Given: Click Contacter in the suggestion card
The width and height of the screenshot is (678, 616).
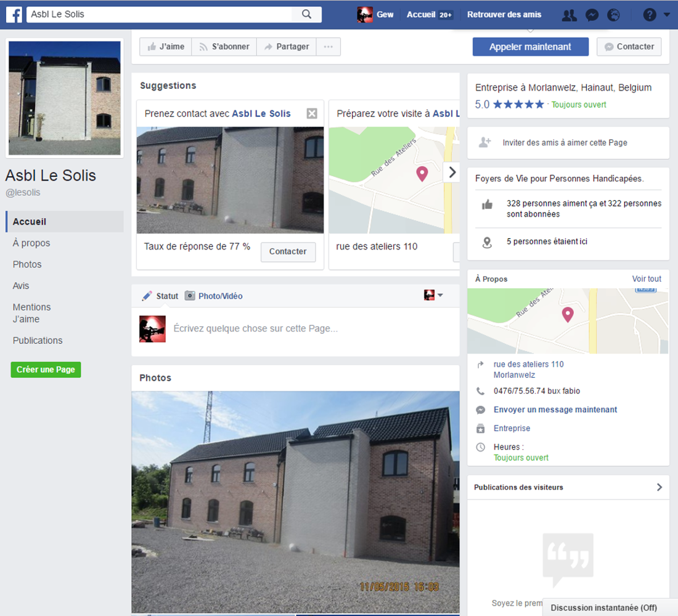Looking at the screenshot, I should (x=288, y=251).
